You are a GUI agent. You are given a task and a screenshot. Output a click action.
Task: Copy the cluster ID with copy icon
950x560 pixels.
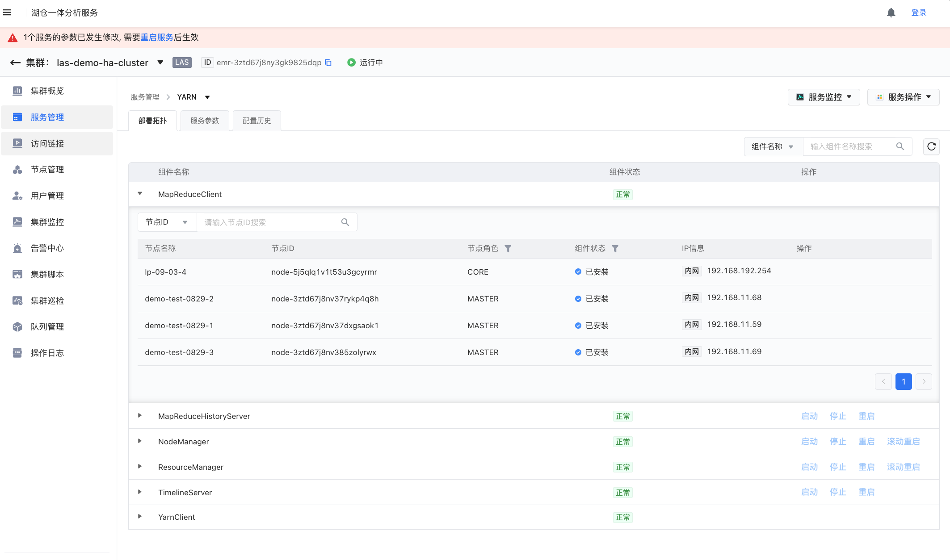coord(328,63)
